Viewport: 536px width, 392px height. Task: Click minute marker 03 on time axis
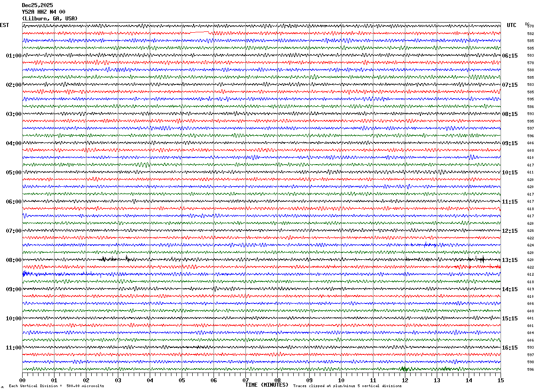(x=118, y=380)
